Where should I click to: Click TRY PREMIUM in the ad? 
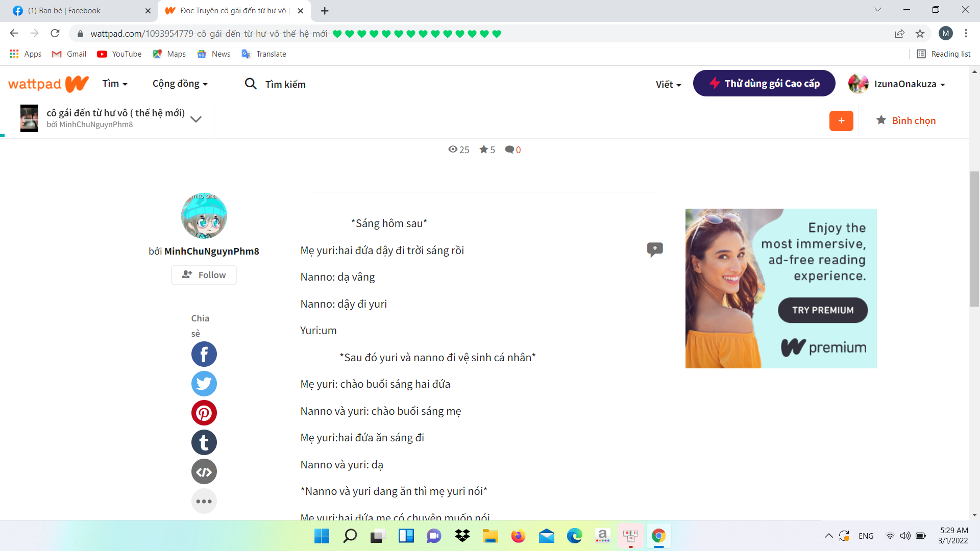pyautogui.click(x=822, y=310)
